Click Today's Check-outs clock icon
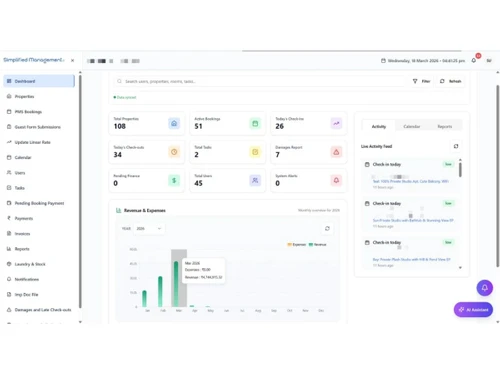The width and height of the screenshot is (500, 375). (x=174, y=152)
